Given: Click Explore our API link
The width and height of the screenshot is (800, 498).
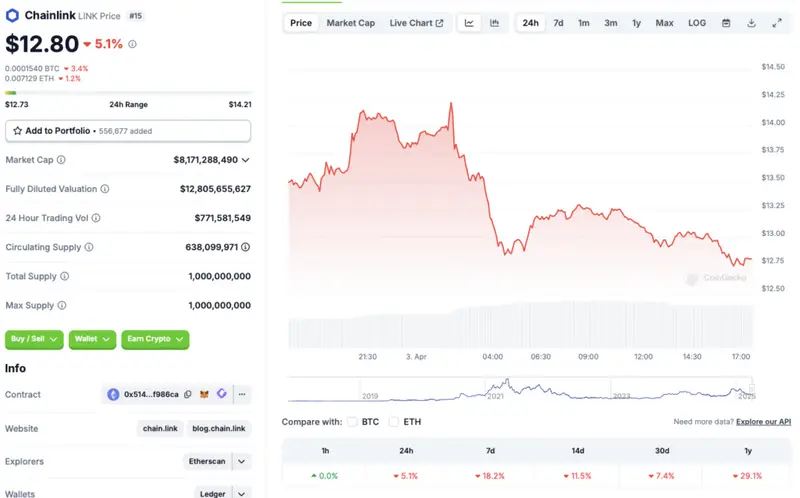Looking at the screenshot, I should coord(763,422).
